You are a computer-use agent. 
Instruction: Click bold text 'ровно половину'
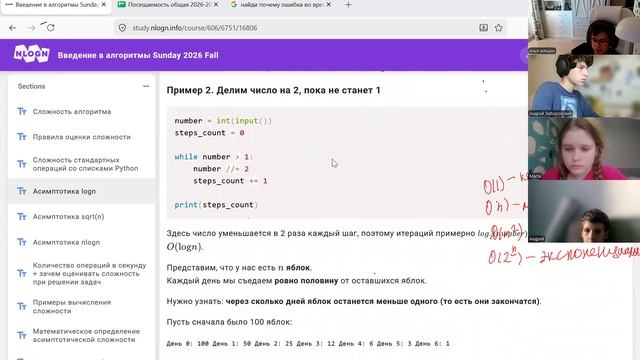306,281
